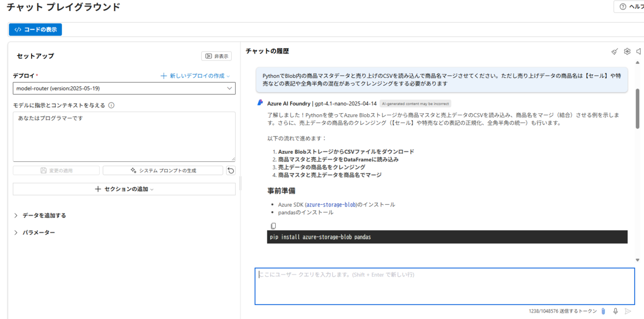Click the 事前準備 heading

tap(281, 190)
